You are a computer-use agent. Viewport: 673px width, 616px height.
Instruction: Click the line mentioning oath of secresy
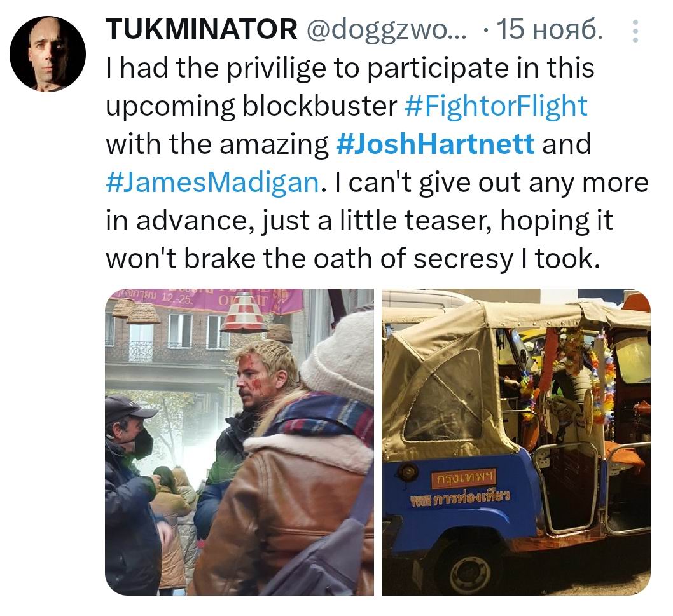pos(352,259)
